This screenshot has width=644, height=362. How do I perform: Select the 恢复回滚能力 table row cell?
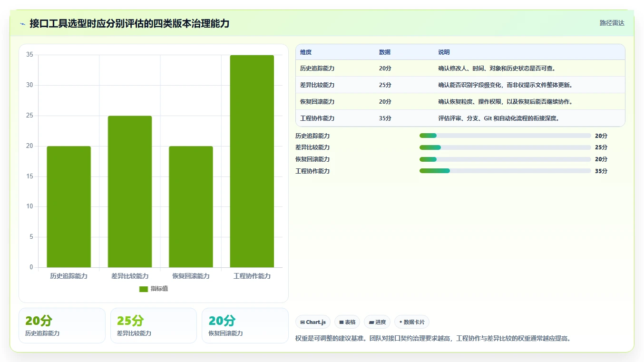tap(317, 101)
